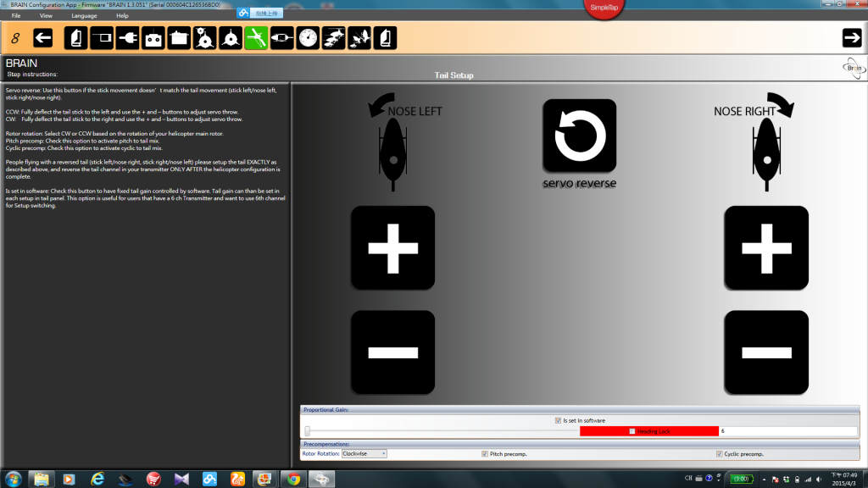
Task: Click the clock showing 07:49
Action: (x=844, y=474)
